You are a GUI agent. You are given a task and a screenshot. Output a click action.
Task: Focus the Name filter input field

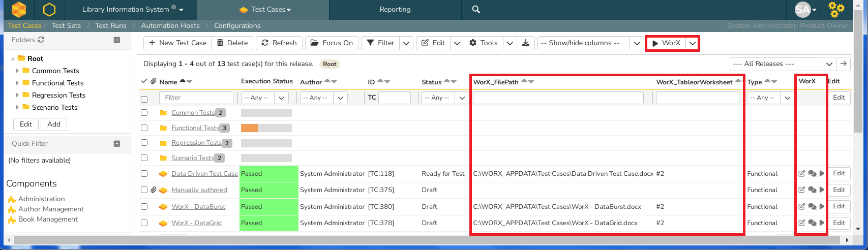196,98
